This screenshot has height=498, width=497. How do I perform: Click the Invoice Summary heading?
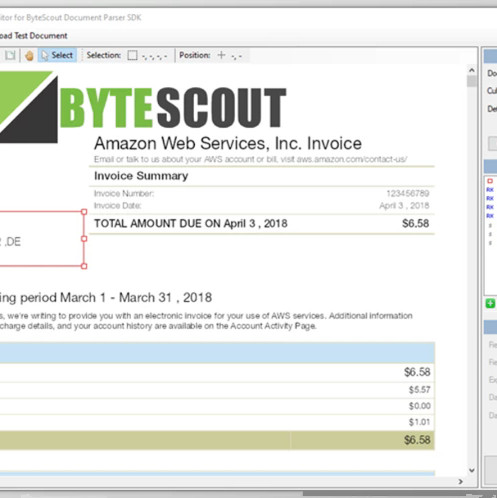click(x=141, y=176)
